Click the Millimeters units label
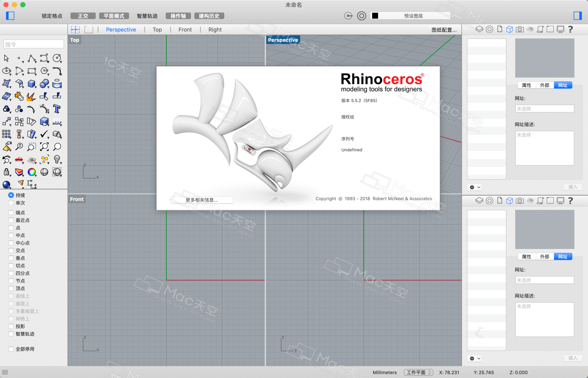This screenshot has height=378, width=588. point(384,373)
